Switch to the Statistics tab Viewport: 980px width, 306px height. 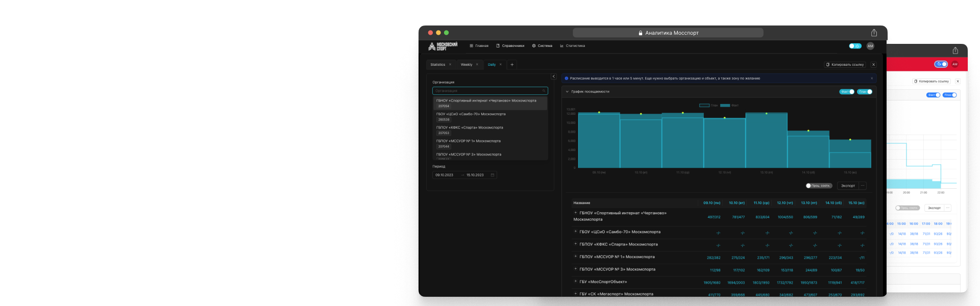[437, 65]
